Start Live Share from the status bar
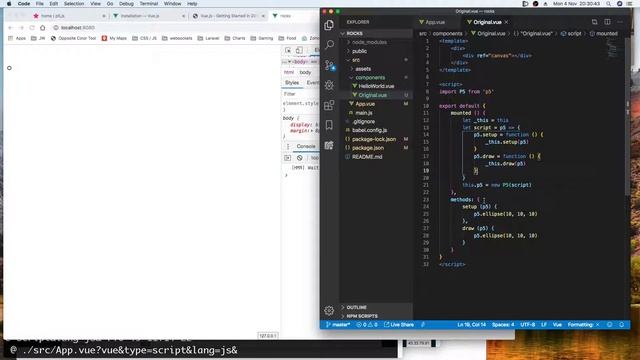The height and width of the screenshot is (360, 640). coord(399,325)
